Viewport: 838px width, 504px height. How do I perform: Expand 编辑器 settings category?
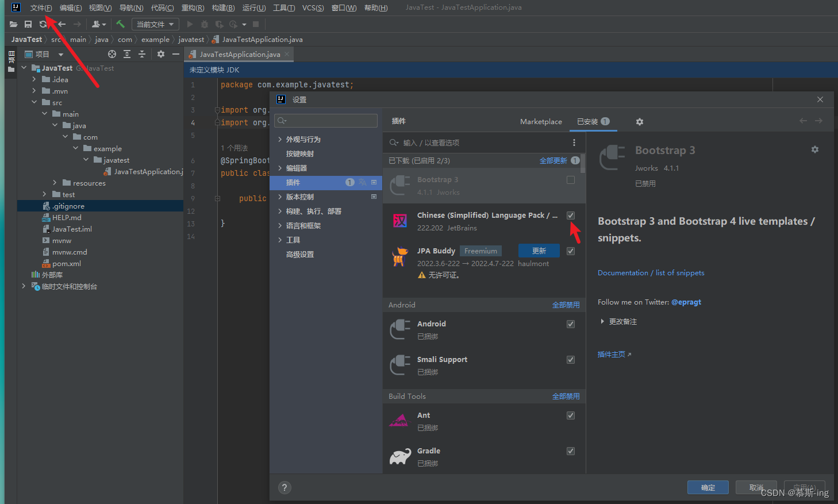(280, 168)
